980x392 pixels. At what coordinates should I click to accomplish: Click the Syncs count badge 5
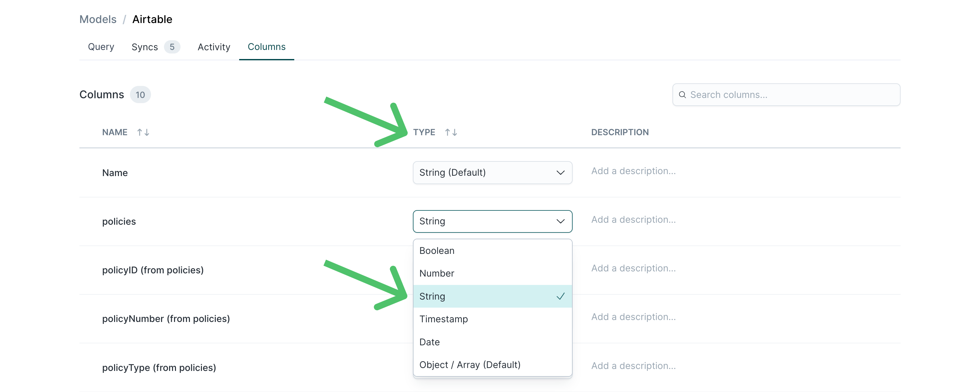tap(172, 47)
